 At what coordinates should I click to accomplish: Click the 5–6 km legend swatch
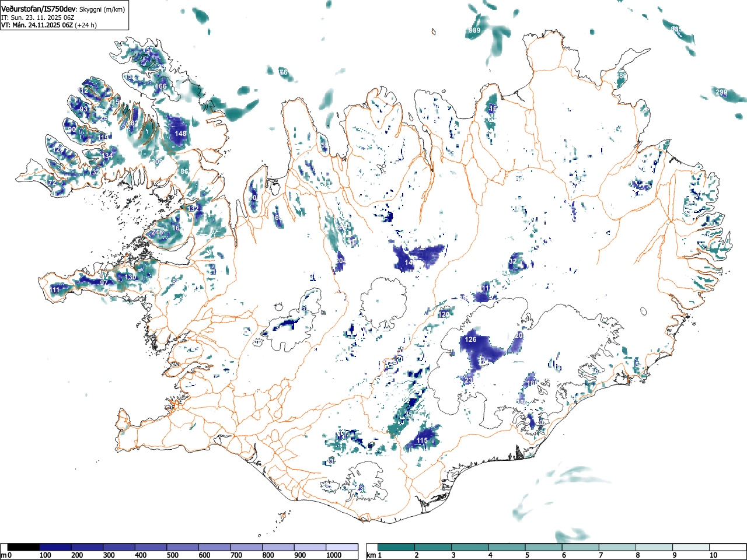(544, 547)
